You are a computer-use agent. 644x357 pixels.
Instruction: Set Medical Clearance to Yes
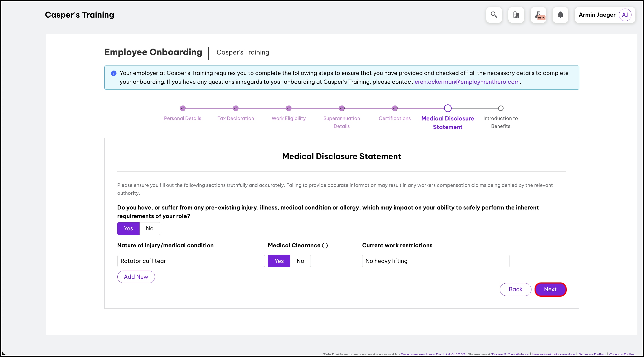click(x=279, y=261)
